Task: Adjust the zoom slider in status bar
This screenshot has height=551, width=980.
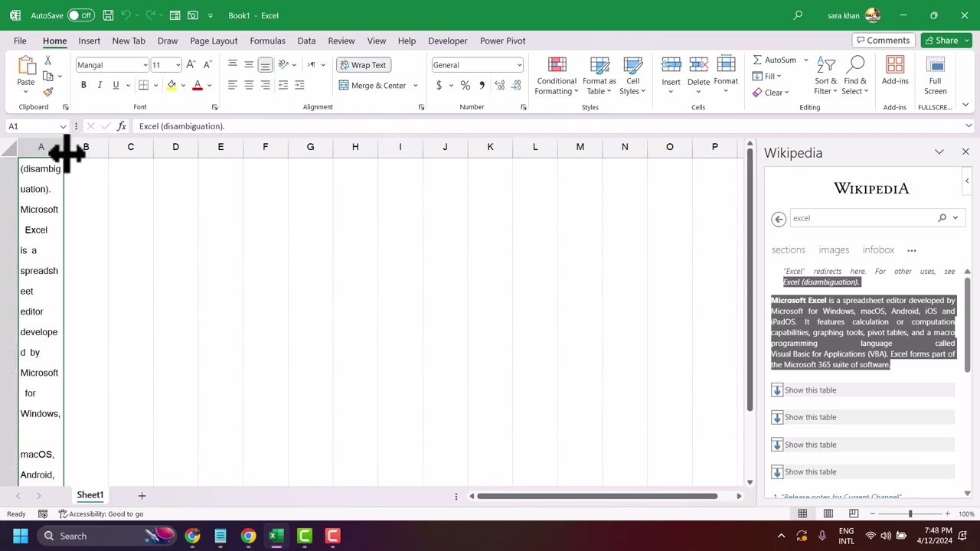Action: tap(910, 514)
